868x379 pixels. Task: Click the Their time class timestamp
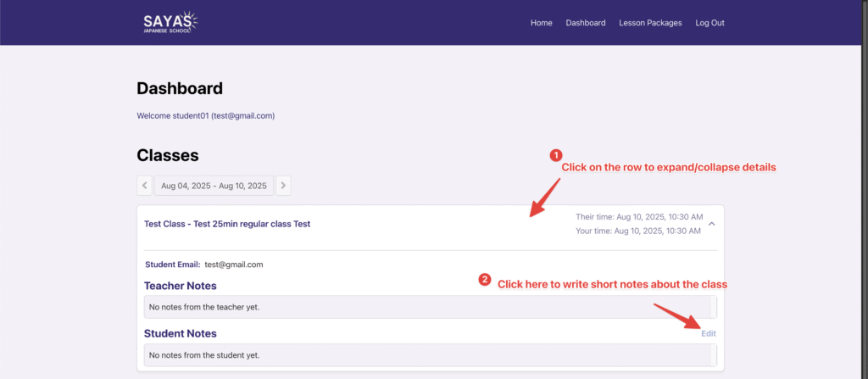pos(638,217)
